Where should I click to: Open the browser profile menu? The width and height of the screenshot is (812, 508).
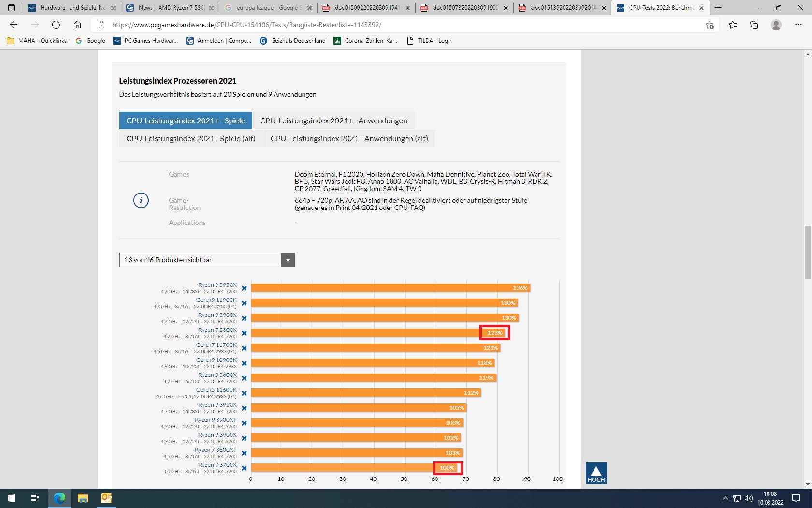tap(776, 25)
